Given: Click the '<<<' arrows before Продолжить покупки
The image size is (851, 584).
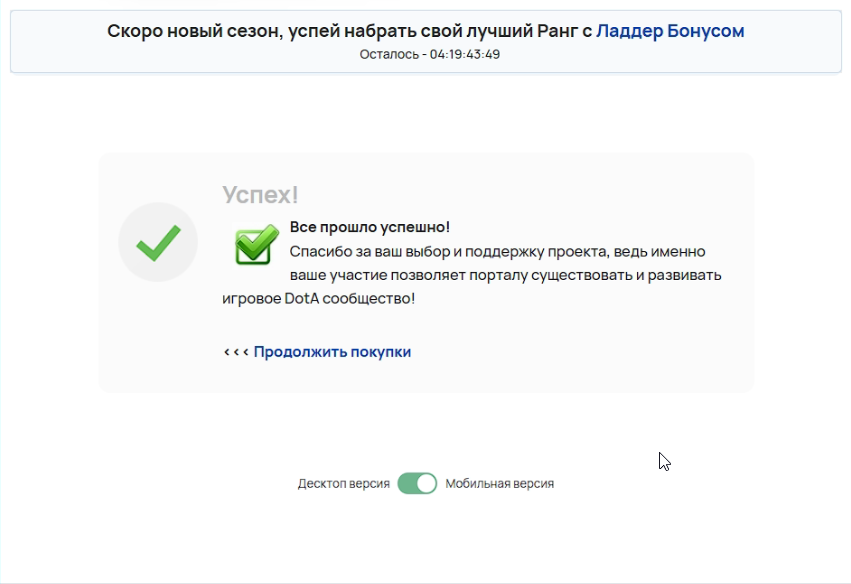Looking at the screenshot, I should (236, 352).
